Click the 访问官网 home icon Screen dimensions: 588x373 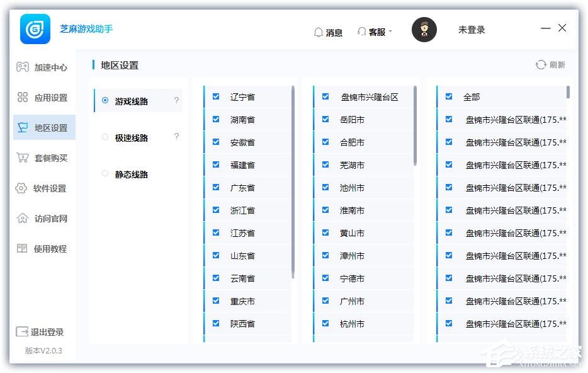(x=22, y=218)
